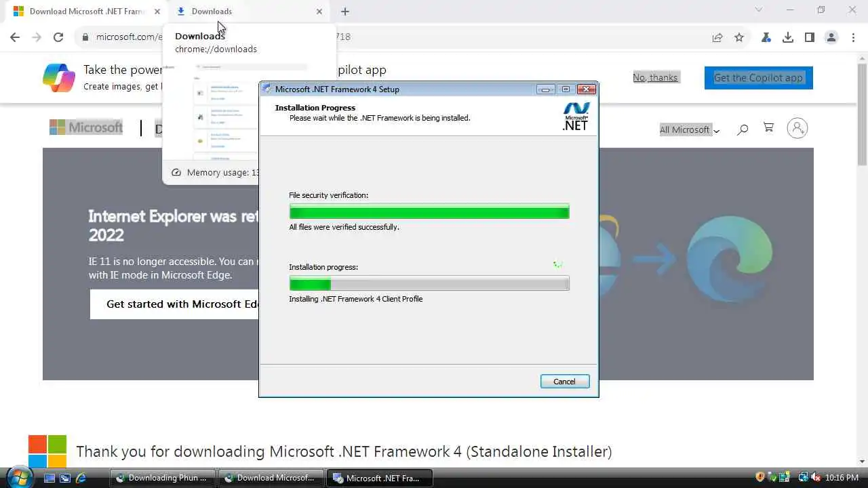Click Show Desktop quick launch icon
Screen dimensions: 868x488
(49, 478)
